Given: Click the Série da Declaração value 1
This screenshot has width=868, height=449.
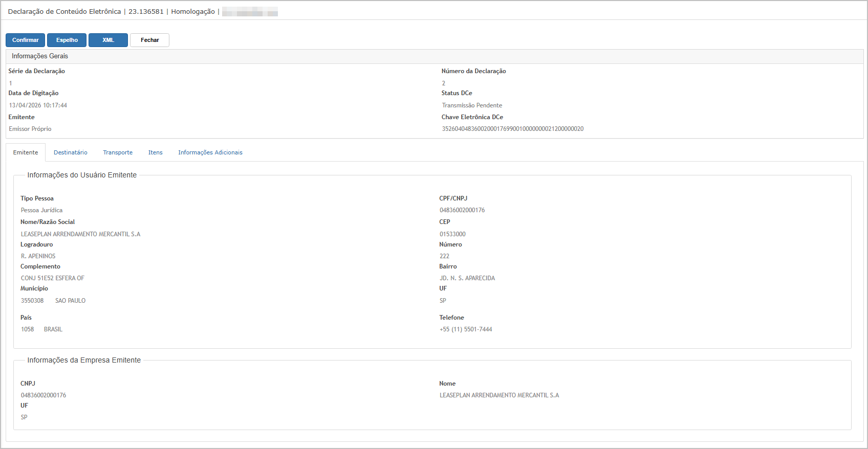Looking at the screenshot, I should (x=10, y=83).
